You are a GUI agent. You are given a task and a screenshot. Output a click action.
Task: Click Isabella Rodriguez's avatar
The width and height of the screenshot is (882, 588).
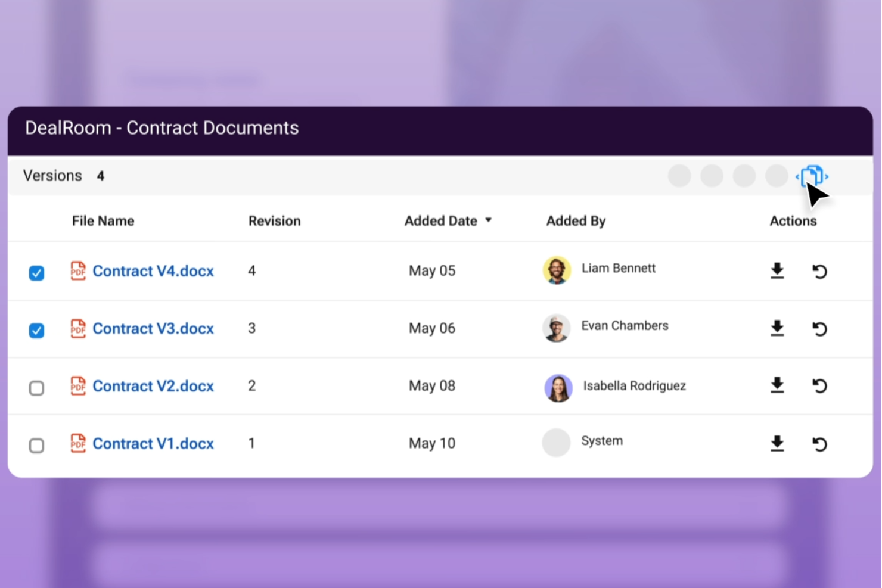(x=558, y=388)
